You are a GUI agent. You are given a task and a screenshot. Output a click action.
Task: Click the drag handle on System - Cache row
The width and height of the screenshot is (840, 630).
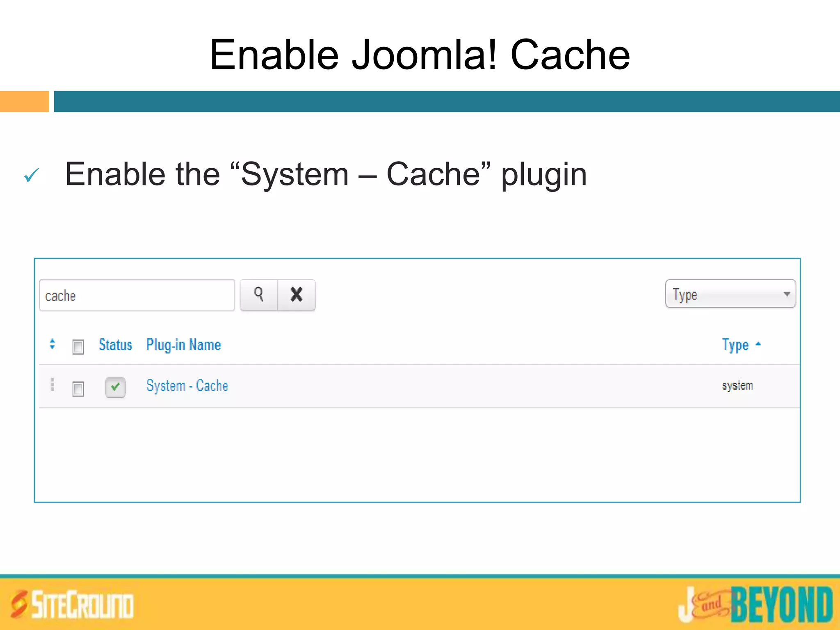tap(52, 385)
